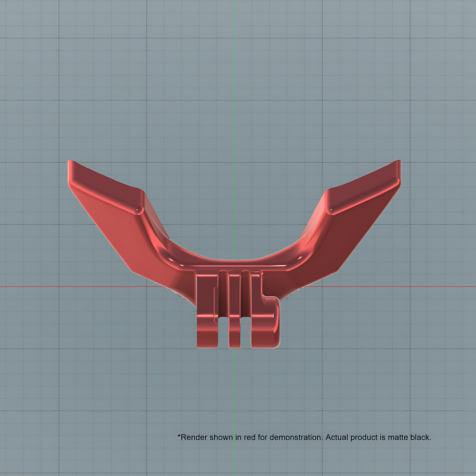
Task: Click the slot between middle and right prongs
Action: pos(246,332)
